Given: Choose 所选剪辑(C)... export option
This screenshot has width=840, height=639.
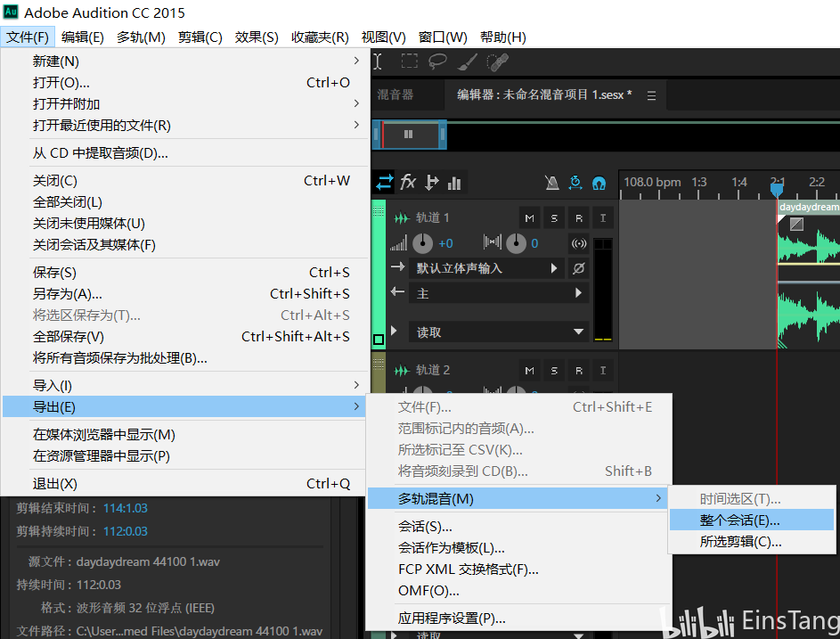Looking at the screenshot, I should tap(752, 542).
